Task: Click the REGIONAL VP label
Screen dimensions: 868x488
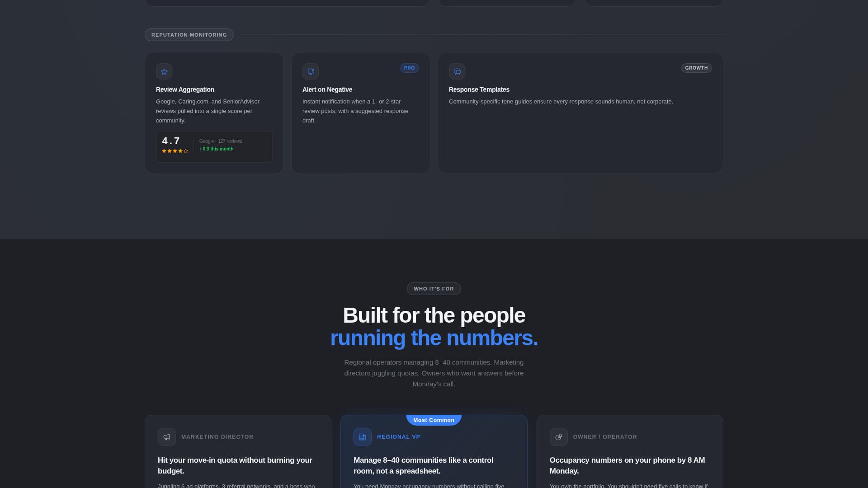Action: 399,437
